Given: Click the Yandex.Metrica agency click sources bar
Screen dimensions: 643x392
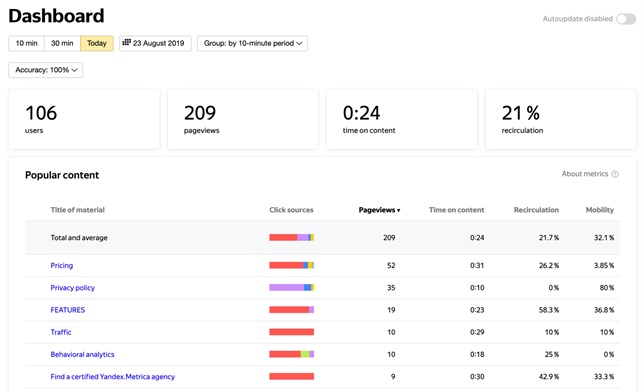Looking at the screenshot, I should (x=292, y=376).
